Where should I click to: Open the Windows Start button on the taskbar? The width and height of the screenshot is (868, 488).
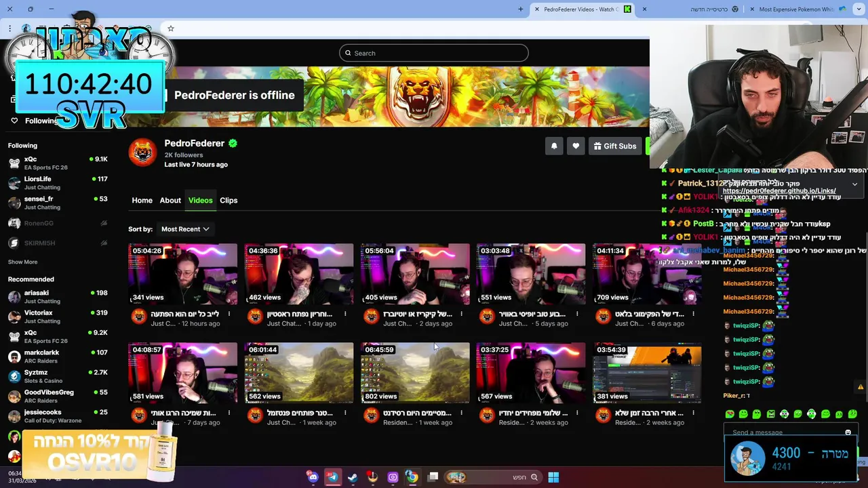click(553, 477)
